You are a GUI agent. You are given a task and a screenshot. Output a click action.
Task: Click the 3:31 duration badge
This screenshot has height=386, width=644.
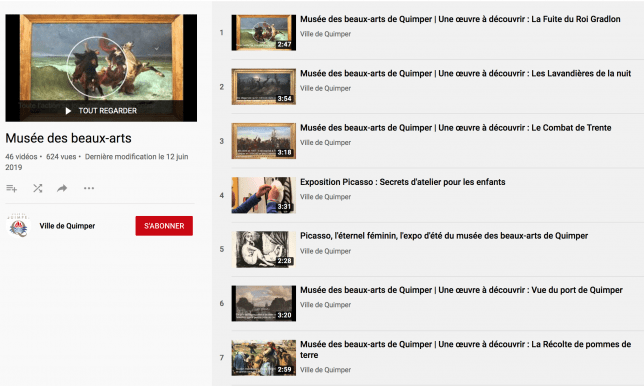(284, 207)
